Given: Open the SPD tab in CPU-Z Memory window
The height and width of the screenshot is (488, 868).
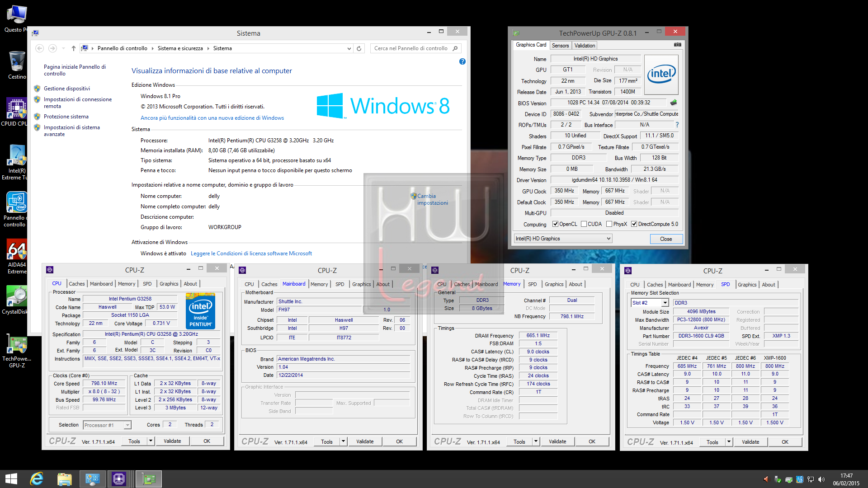Looking at the screenshot, I should coord(532,284).
